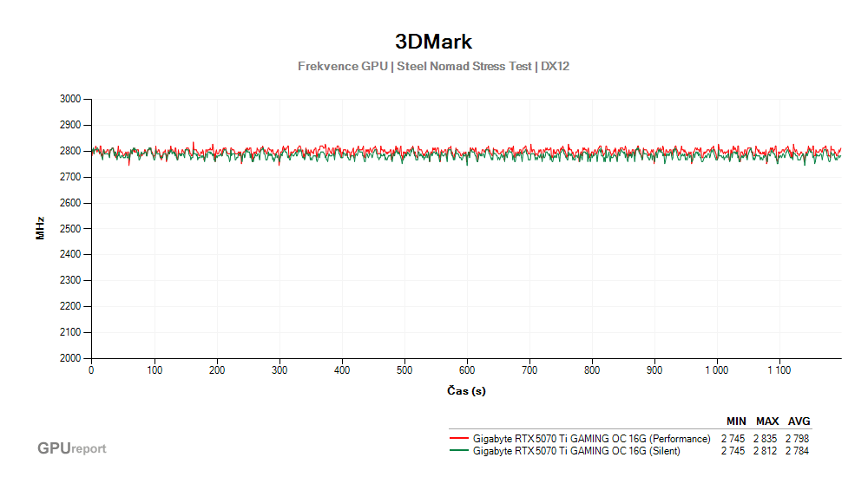Click the 1 000 x-axis tick label
The width and height of the screenshot is (868, 477).
pyautogui.click(x=717, y=370)
